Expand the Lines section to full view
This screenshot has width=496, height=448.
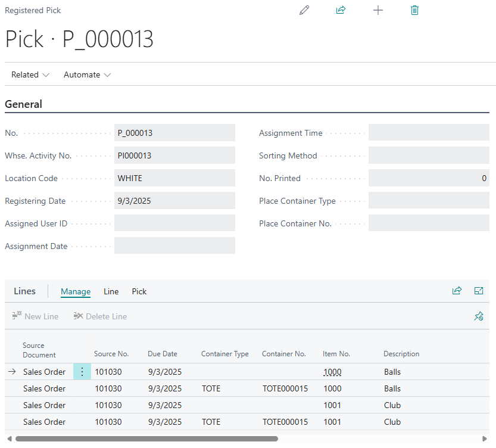tap(479, 291)
